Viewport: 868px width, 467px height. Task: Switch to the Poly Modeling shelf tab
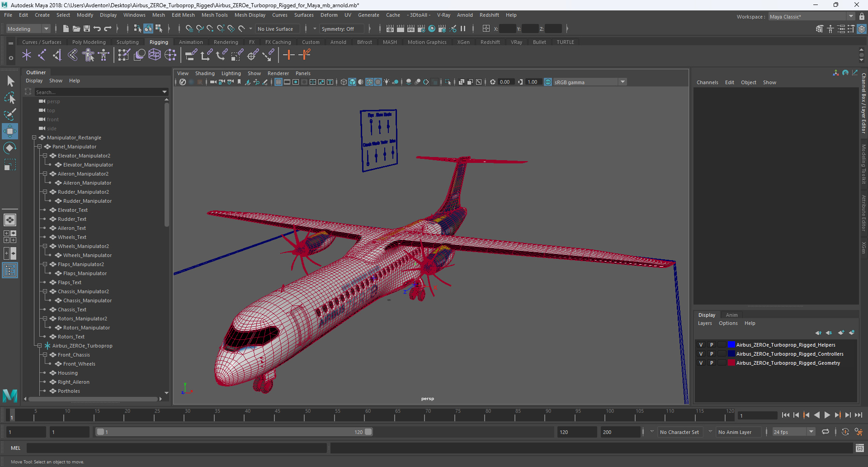tap(89, 42)
